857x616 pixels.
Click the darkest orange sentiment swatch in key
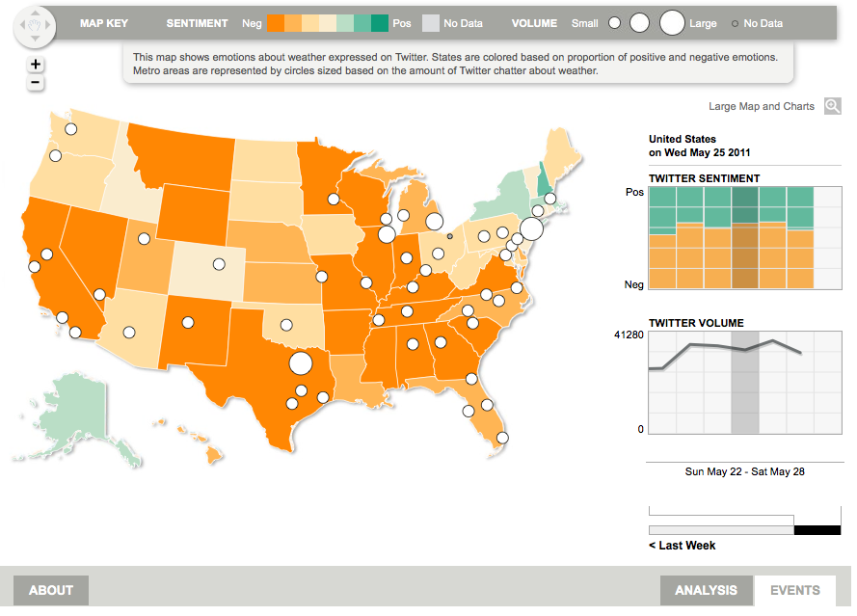276,23
